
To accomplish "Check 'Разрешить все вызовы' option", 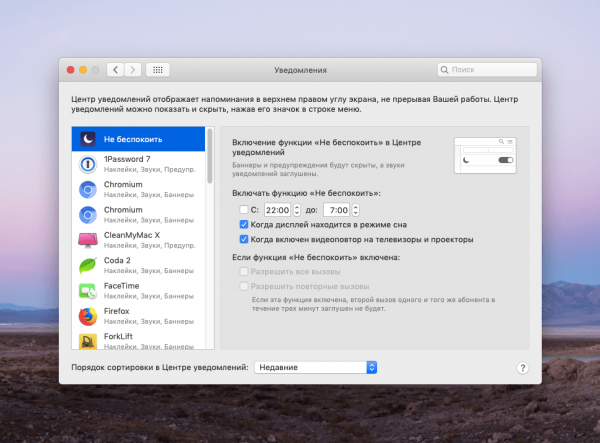I will (243, 272).
